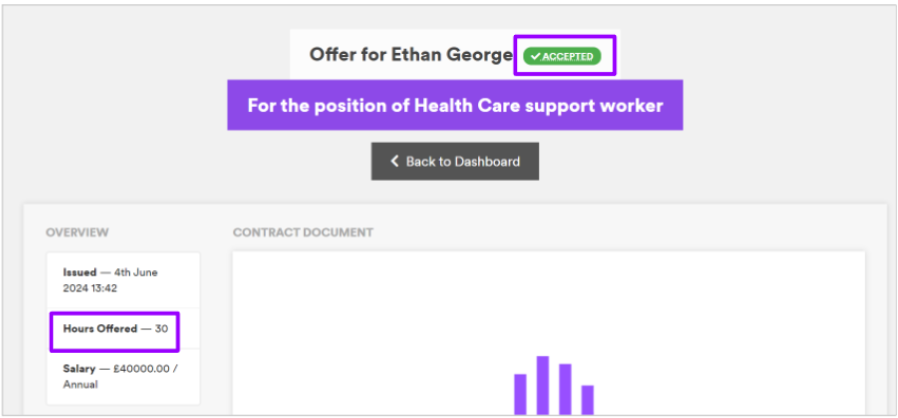Select the Hours Offered label
The height and width of the screenshot is (418, 898).
[100, 329]
